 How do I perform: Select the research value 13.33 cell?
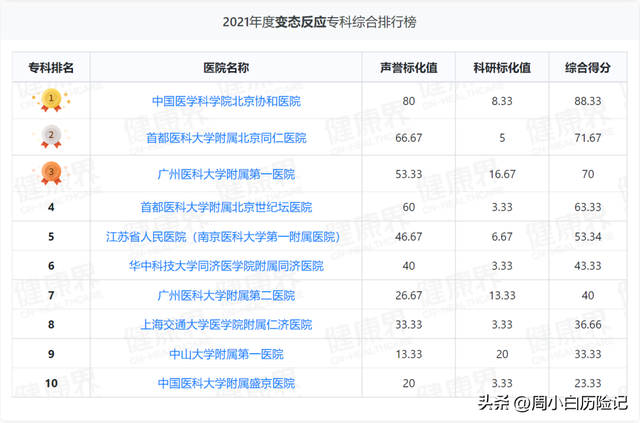tap(502, 295)
